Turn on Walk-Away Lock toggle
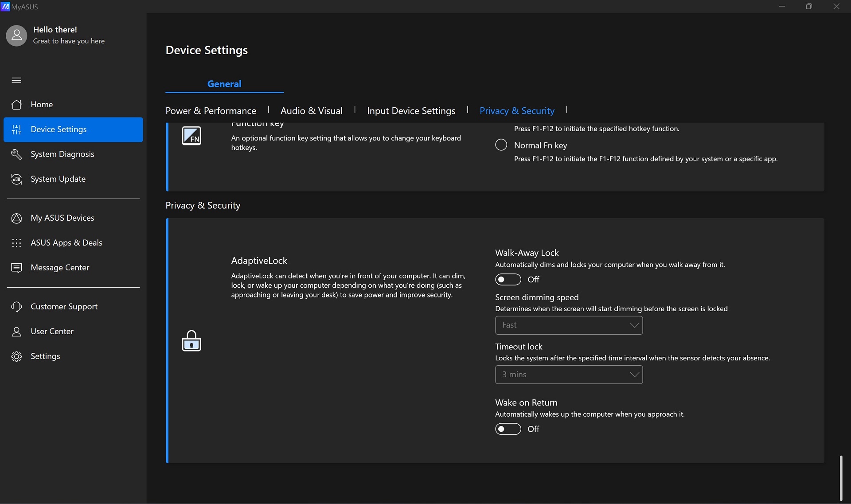 pyautogui.click(x=508, y=280)
